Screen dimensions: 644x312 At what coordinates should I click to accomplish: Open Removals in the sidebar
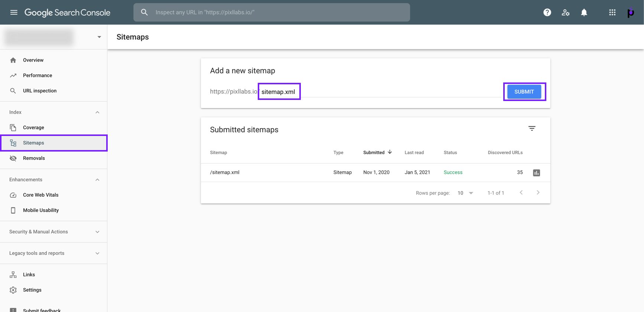coord(53,158)
